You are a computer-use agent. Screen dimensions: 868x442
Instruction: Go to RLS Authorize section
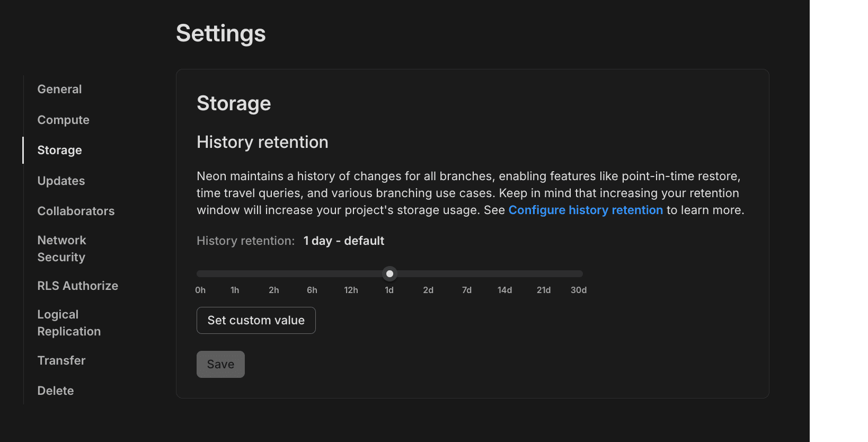pos(77,286)
